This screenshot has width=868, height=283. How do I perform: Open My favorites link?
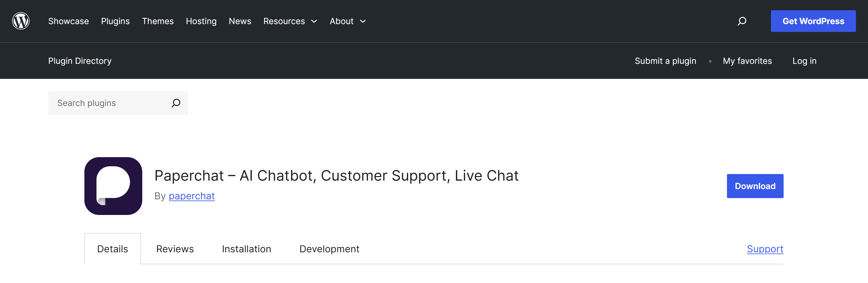click(747, 61)
